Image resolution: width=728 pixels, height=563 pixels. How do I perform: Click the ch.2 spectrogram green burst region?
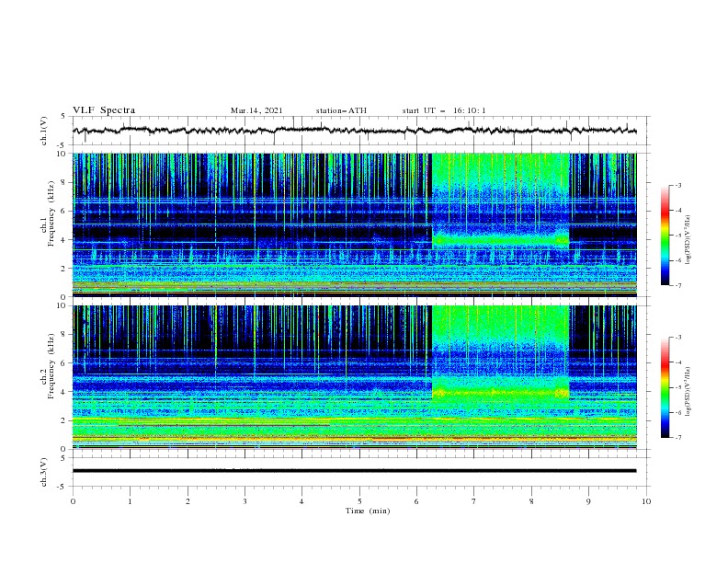click(500, 353)
